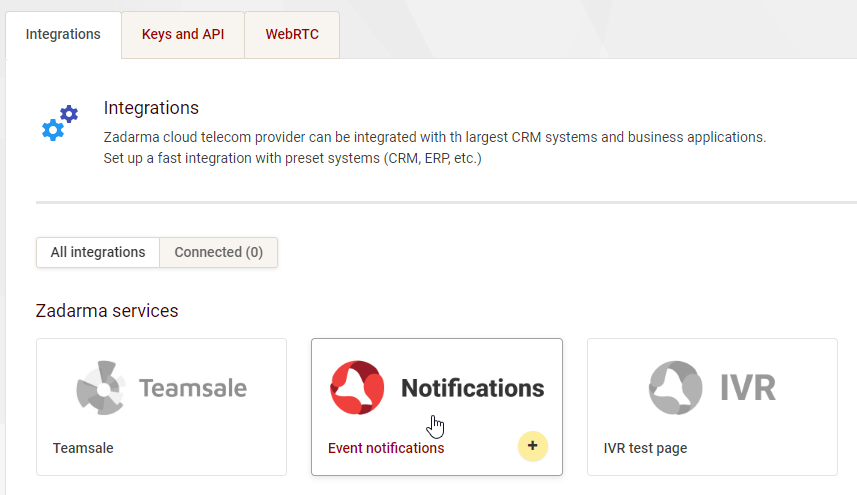This screenshot has width=857, height=495.
Task: Click the yellow plus button on Notifications card
Action: 532,446
